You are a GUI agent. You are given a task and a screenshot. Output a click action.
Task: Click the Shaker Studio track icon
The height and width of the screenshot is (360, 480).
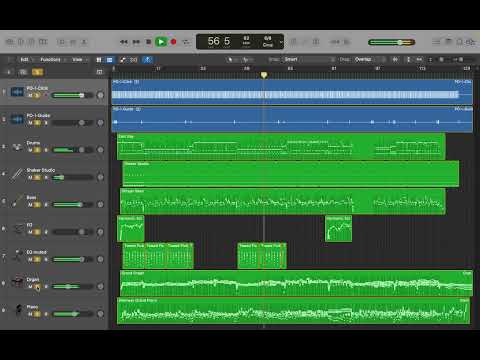[17, 174]
